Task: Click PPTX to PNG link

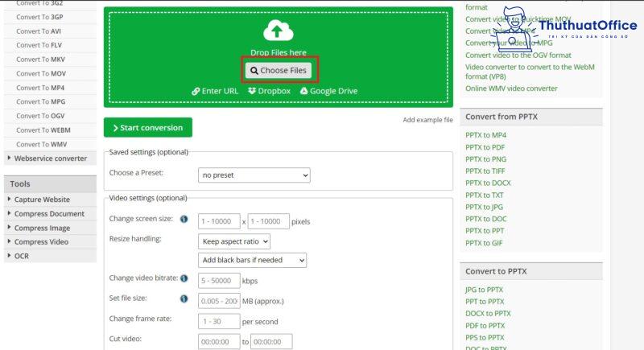Action: 485,159
